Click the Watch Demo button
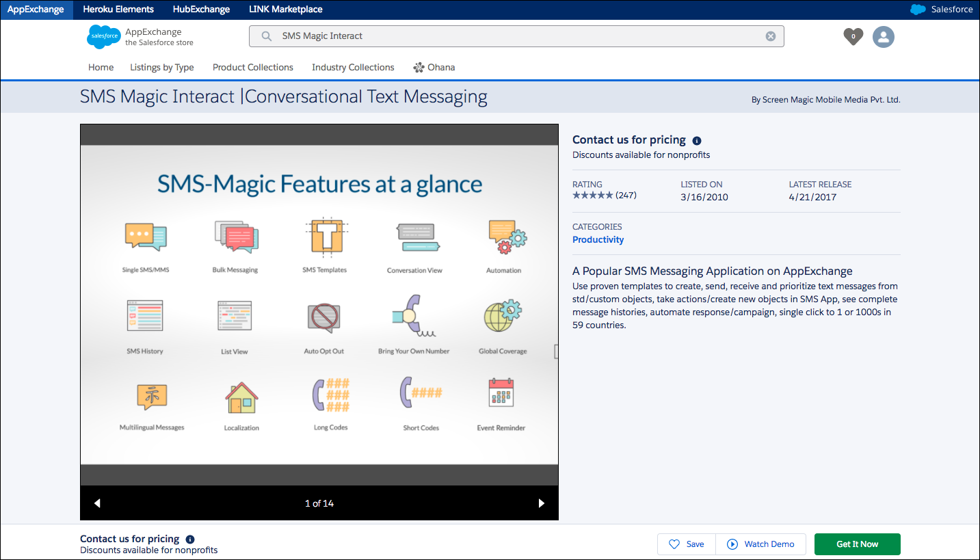The width and height of the screenshot is (980, 560). [x=761, y=544]
